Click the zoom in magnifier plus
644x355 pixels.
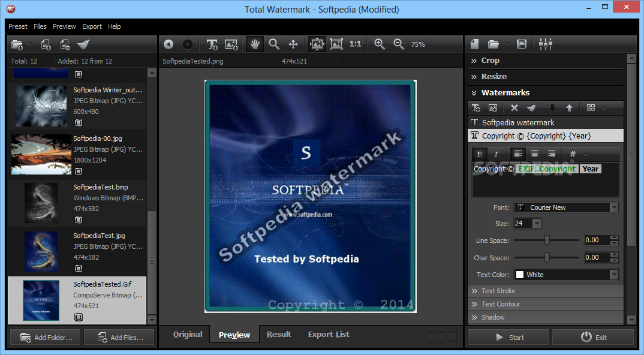(x=380, y=44)
